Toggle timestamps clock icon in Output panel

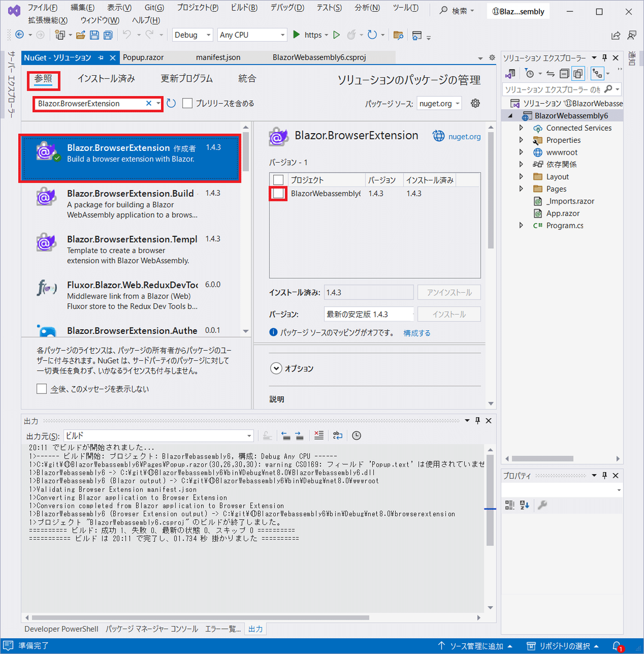pos(356,435)
